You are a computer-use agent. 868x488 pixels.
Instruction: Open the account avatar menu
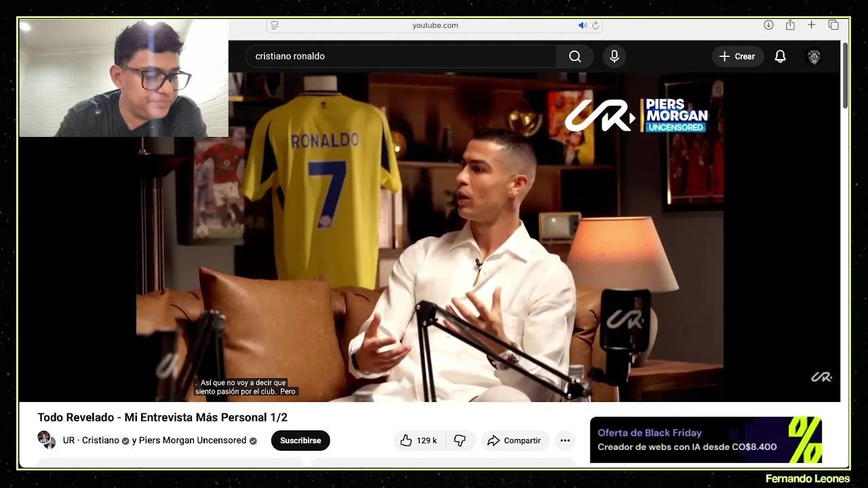[814, 56]
